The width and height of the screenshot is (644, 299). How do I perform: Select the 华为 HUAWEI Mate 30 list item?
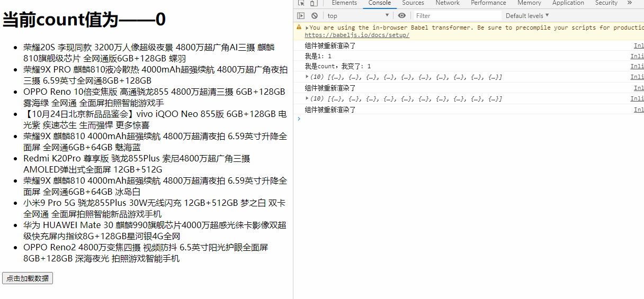(155, 231)
